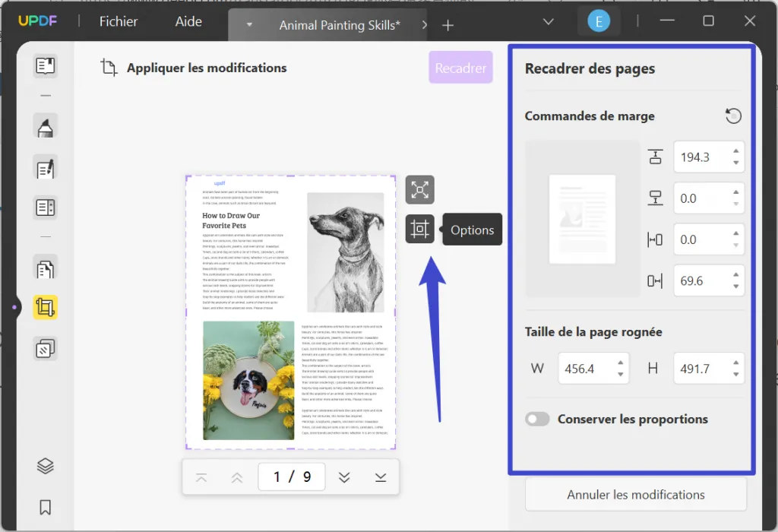Reset margins using the circular arrow icon

click(732, 116)
